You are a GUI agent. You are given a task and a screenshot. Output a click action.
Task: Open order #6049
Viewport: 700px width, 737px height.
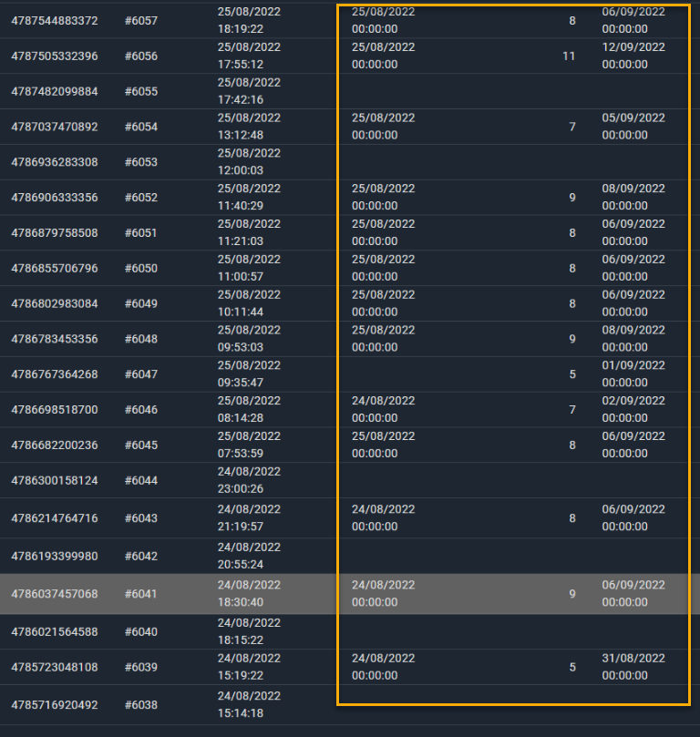tap(140, 303)
